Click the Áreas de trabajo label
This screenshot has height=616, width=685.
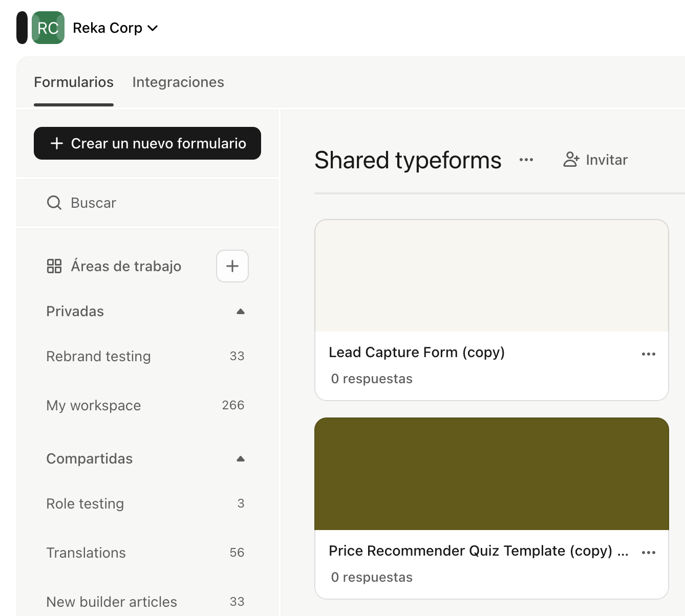pyautogui.click(x=126, y=266)
